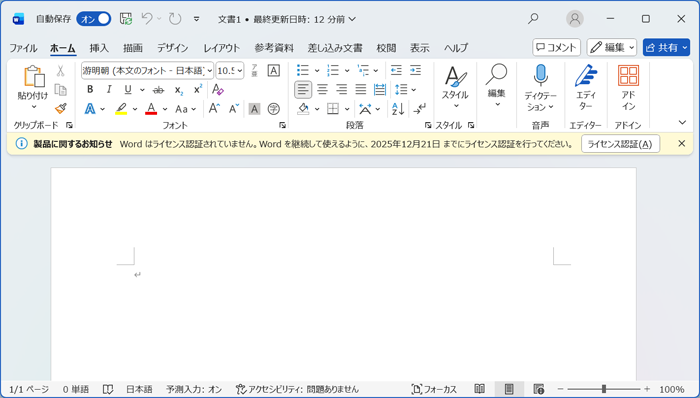Toggle bold formatting

(90, 90)
